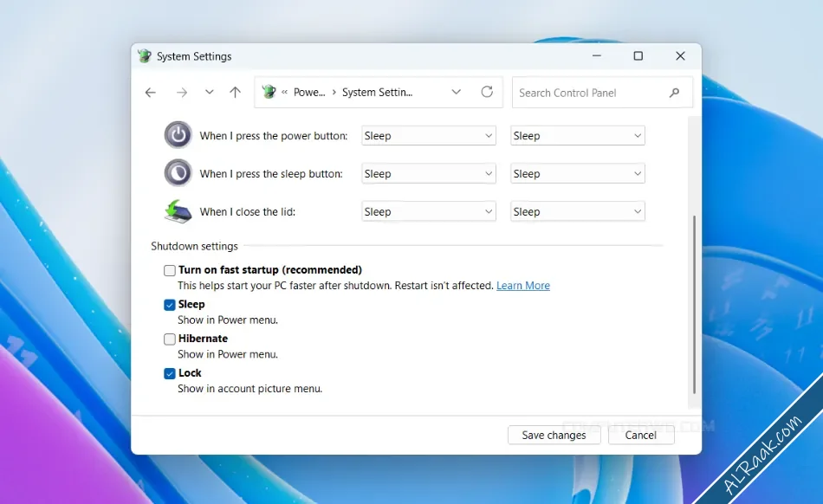Check the Hibernate checkbox
This screenshot has width=823, height=504.
tap(170, 339)
